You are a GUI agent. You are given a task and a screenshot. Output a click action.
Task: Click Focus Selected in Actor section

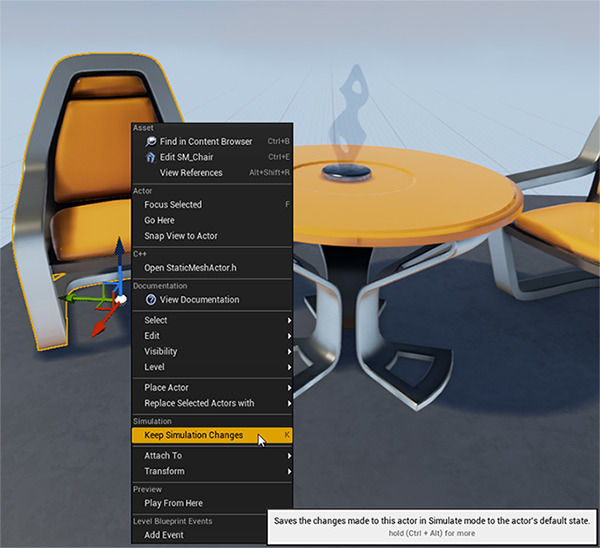(173, 205)
